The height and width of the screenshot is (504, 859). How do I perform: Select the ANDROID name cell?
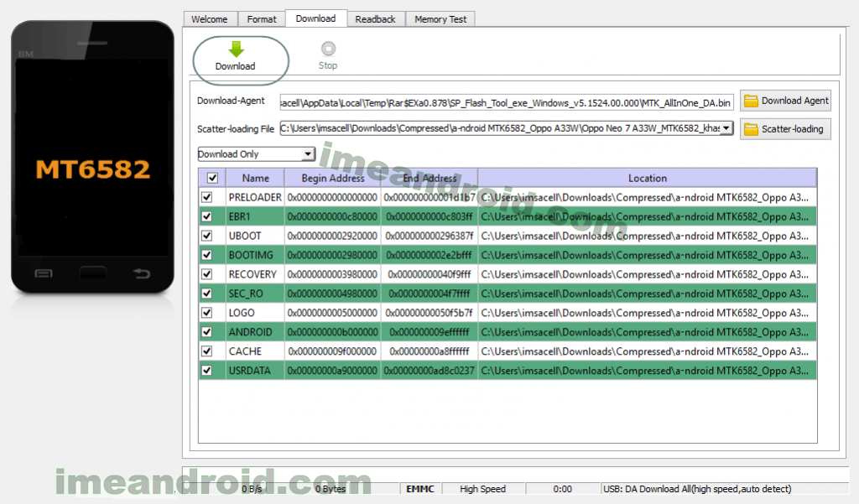point(255,332)
